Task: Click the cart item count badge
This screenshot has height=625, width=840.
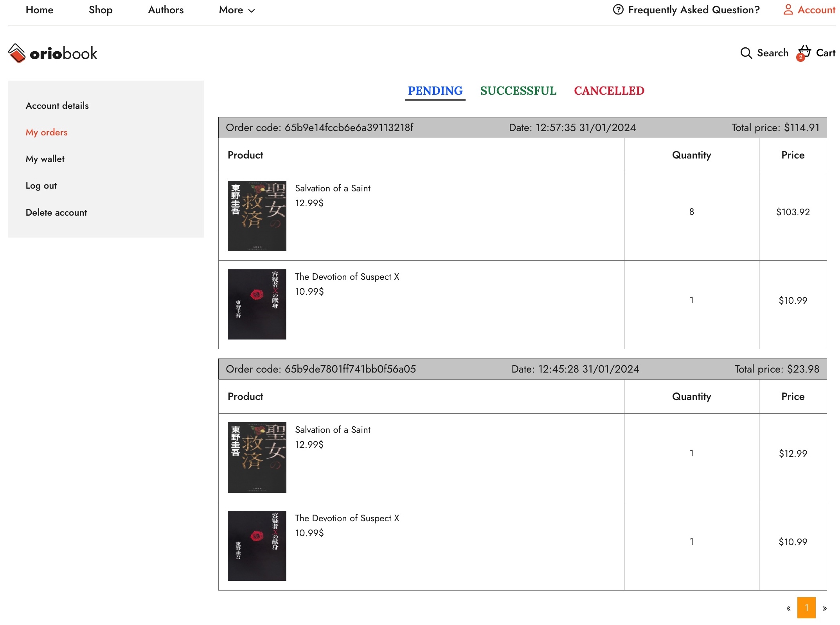Action: point(800,58)
